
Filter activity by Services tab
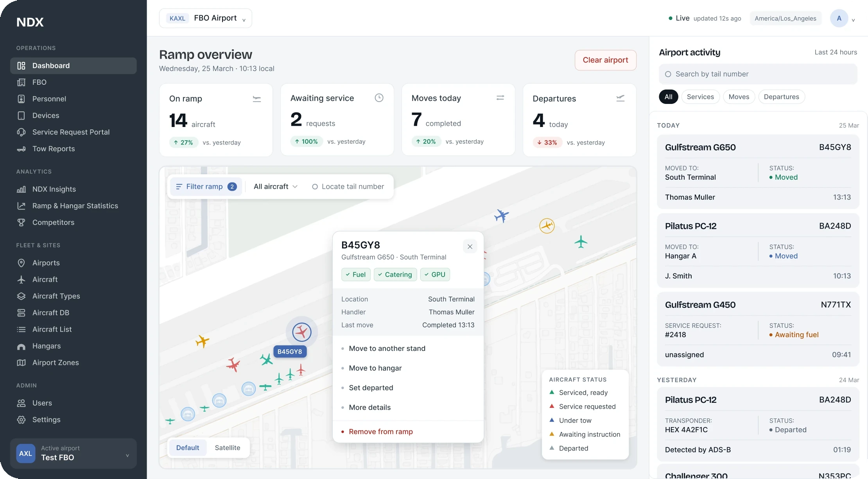pyautogui.click(x=700, y=97)
